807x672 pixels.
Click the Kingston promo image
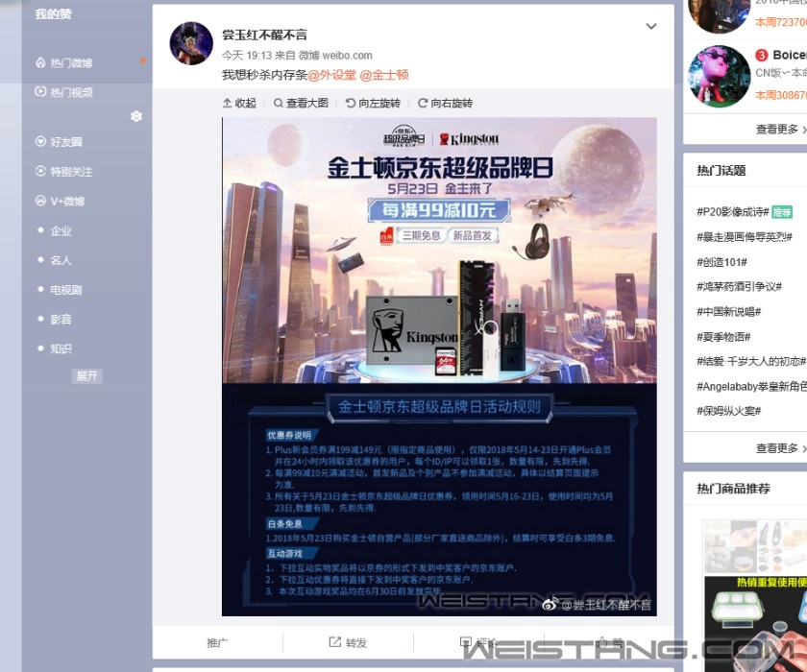click(x=439, y=366)
